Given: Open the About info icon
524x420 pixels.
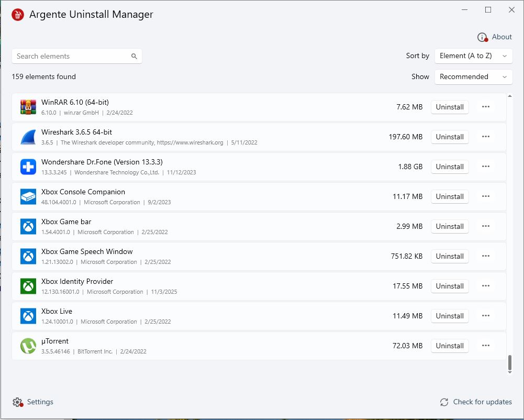Looking at the screenshot, I should click(x=482, y=37).
